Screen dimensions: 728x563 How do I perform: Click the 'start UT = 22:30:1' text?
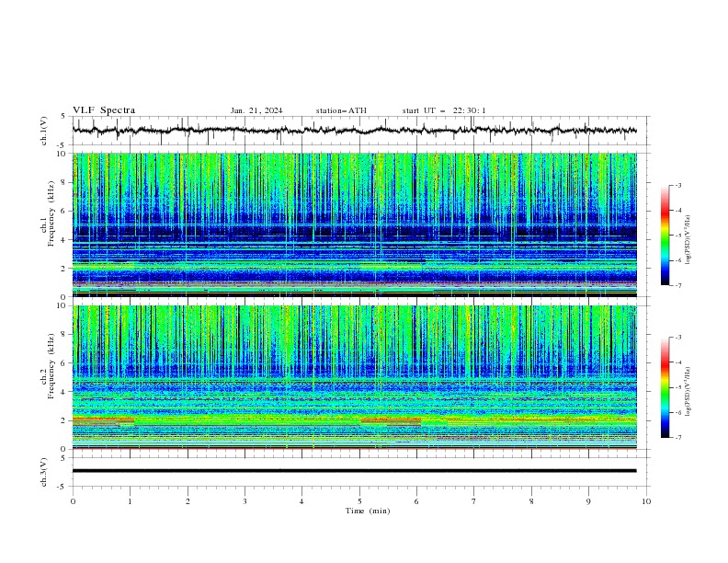[444, 110]
